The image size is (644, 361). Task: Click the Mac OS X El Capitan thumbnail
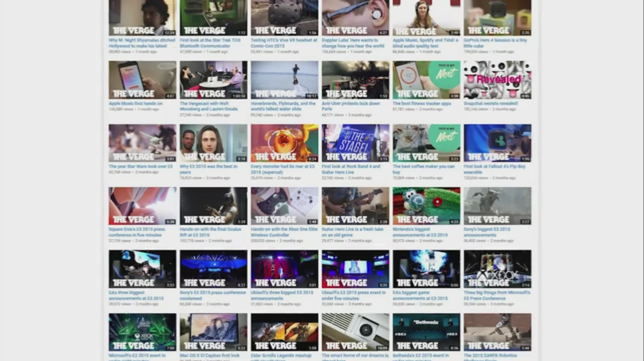click(x=213, y=332)
